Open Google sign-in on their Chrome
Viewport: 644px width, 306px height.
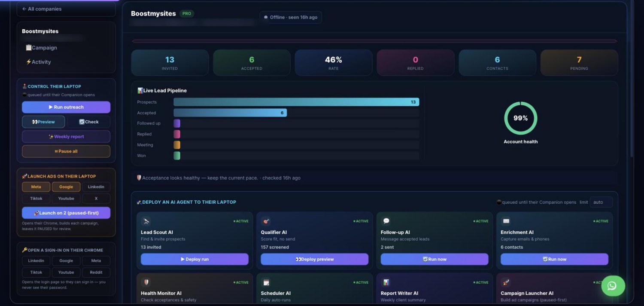tap(66, 261)
